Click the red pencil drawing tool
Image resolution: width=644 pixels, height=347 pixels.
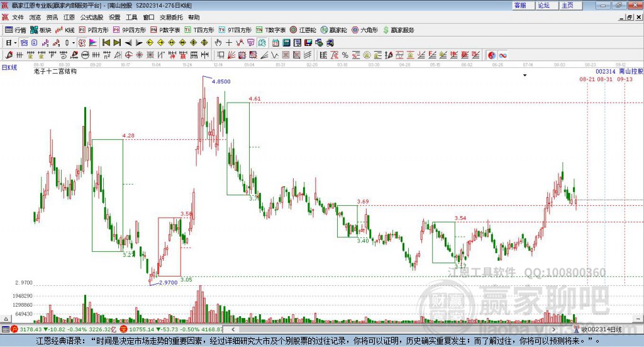click(x=9, y=55)
